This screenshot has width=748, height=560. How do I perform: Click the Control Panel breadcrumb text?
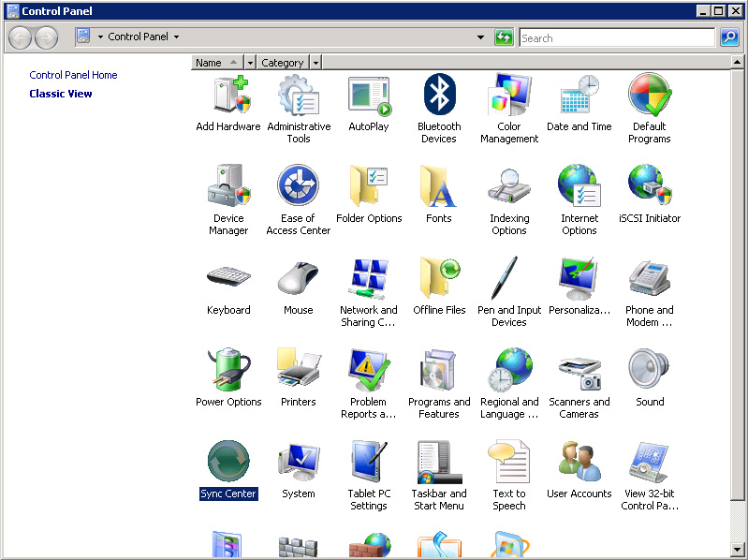(138, 37)
